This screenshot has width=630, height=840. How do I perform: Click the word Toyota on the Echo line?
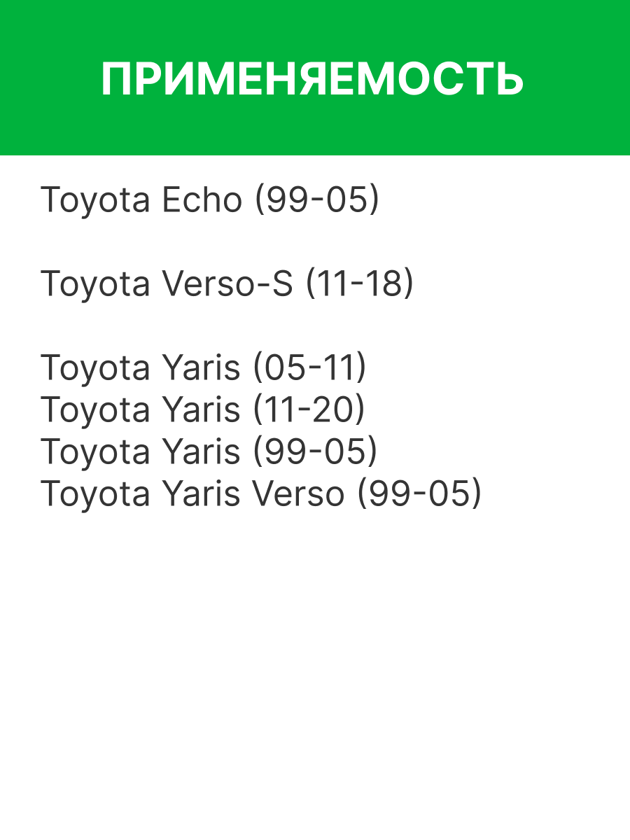(x=95, y=200)
